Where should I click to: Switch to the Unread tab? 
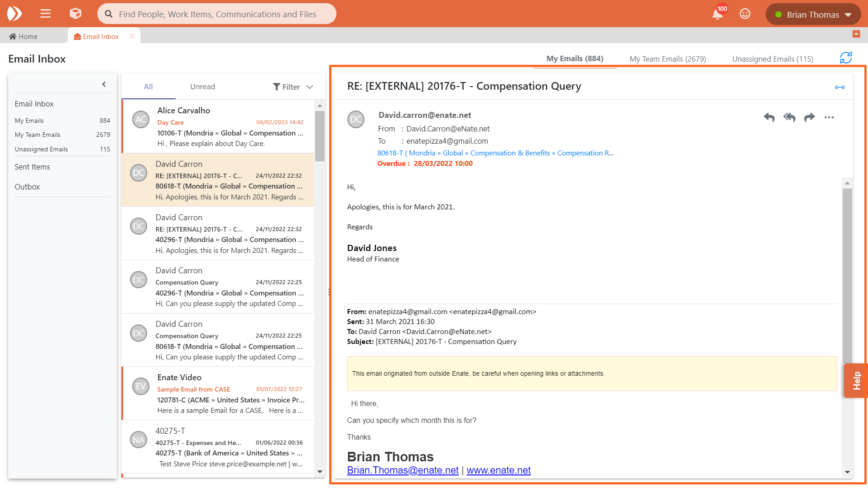(202, 87)
